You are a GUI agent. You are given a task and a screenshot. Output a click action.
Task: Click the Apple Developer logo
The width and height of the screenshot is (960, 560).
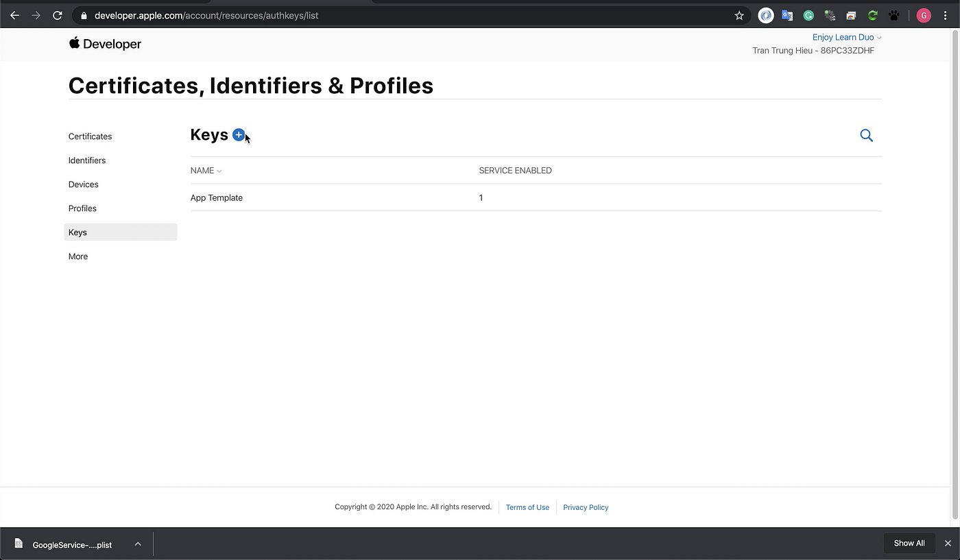[x=105, y=44]
